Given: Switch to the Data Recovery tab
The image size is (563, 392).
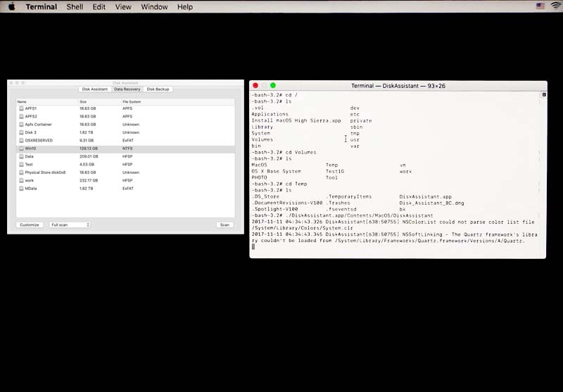Looking at the screenshot, I should 127,89.
